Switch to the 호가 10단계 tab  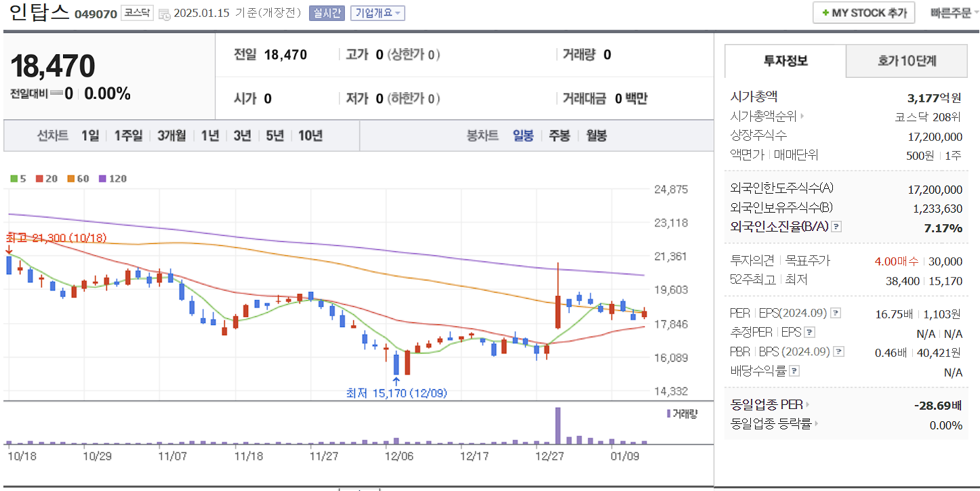click(906, 61)
